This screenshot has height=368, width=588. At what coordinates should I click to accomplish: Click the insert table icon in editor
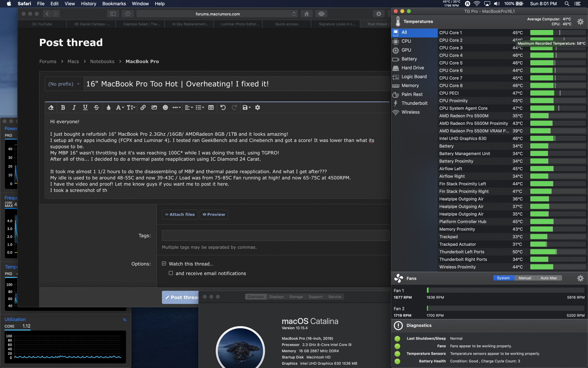point(211,107)
